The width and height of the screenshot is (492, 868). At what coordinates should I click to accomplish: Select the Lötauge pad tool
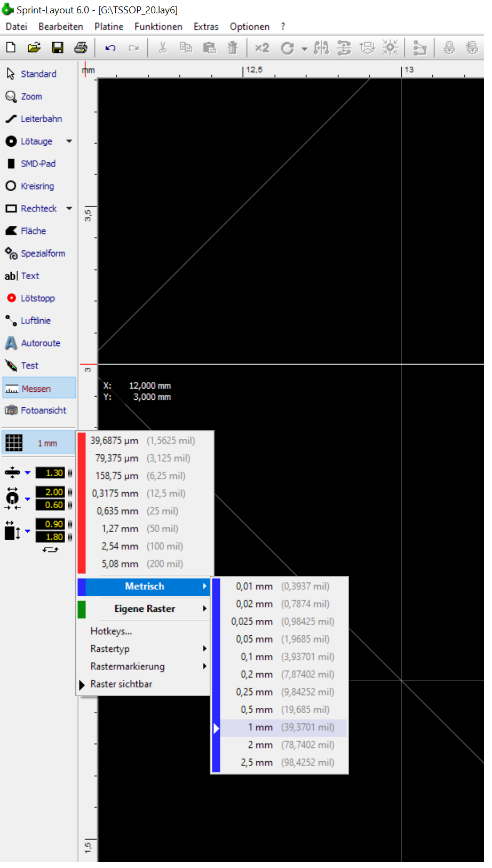click(36, 141)
